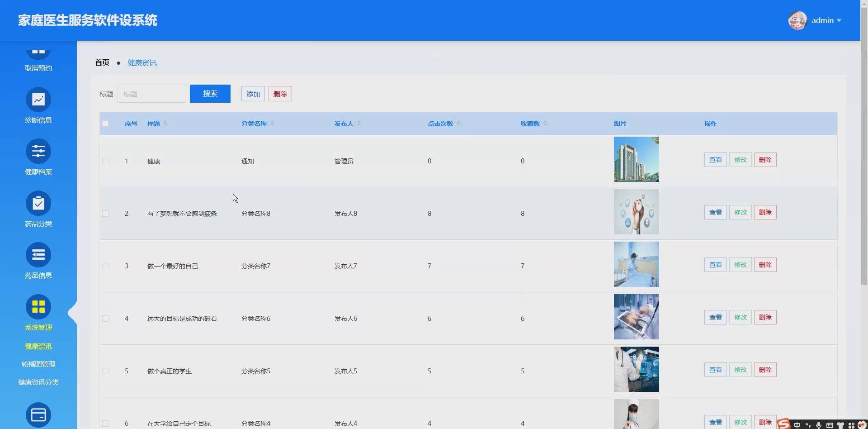Open tablet thumbnail in row 发布人6

(637, 317)
